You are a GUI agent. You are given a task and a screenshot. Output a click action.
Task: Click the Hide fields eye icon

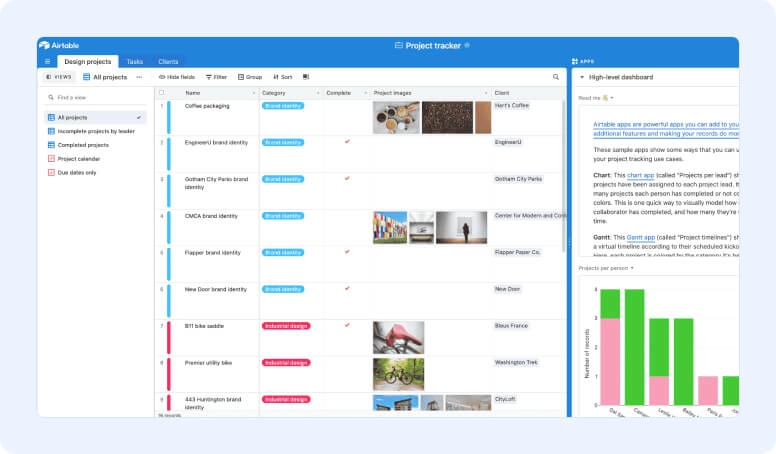click(x=162, y=77)
